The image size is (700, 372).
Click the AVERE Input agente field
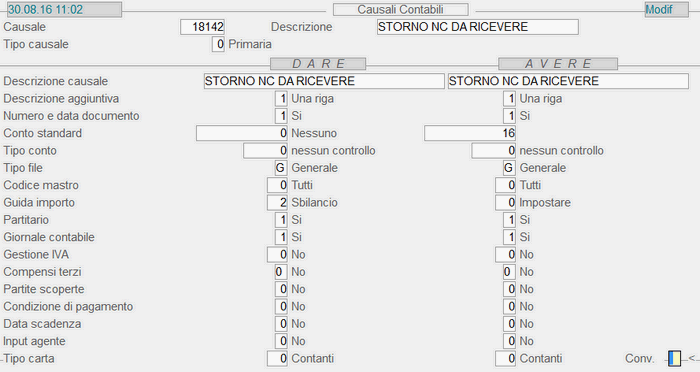pyautogui.click(x=509, y=341)
